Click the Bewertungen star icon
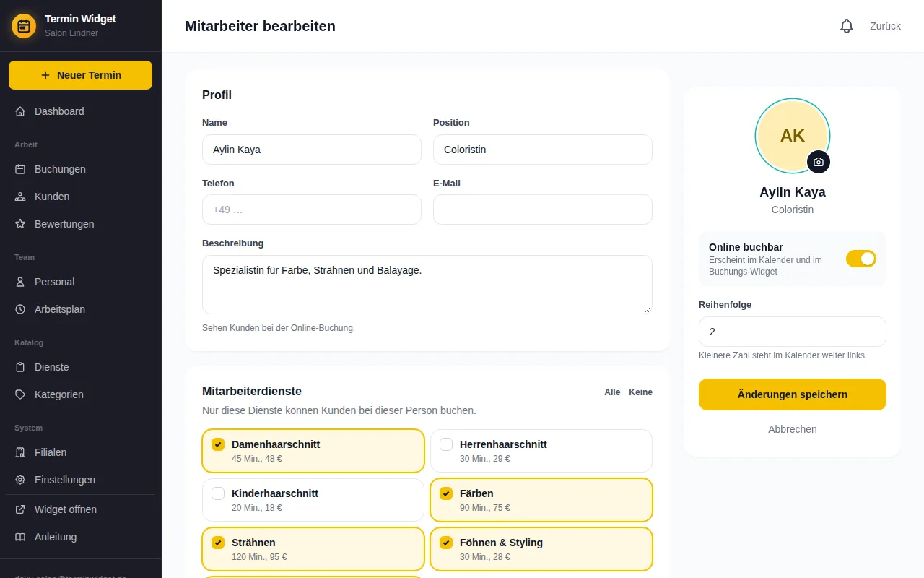 click(x=20, y=224)
